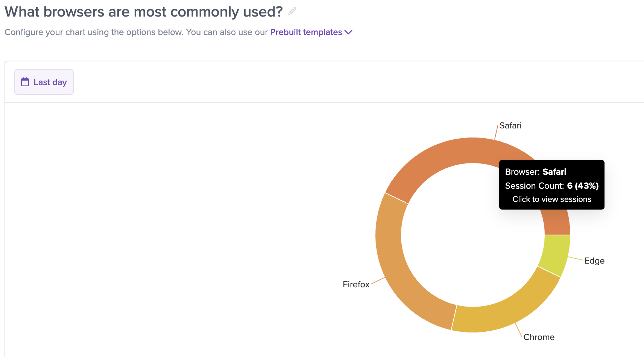Open the Last day date range picker

pyautogui.click(x=44, y=82)
